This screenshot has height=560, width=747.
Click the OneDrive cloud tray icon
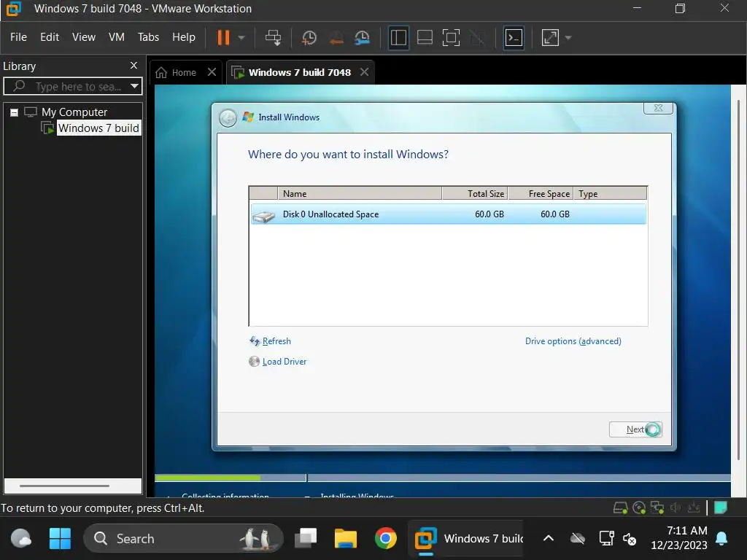(578, 539)
